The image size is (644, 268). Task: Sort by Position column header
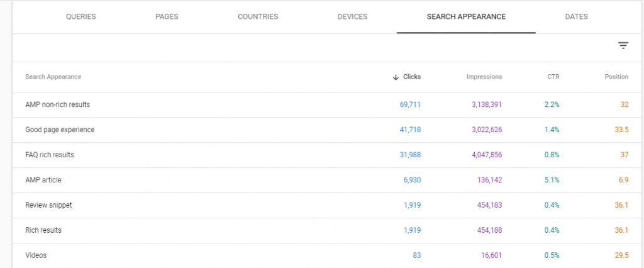pyautogui.click(x=616, y=77)
